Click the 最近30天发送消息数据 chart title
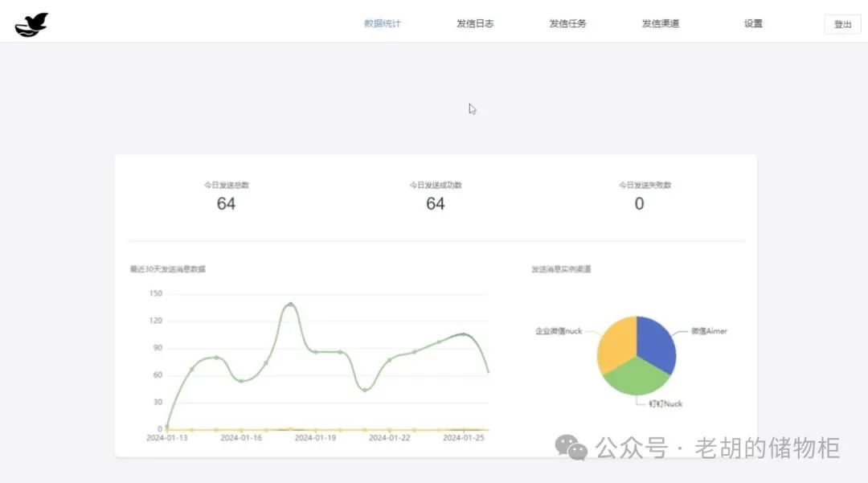Image resolution: width=868 pixels, height=483 pixels. (168, 269)
